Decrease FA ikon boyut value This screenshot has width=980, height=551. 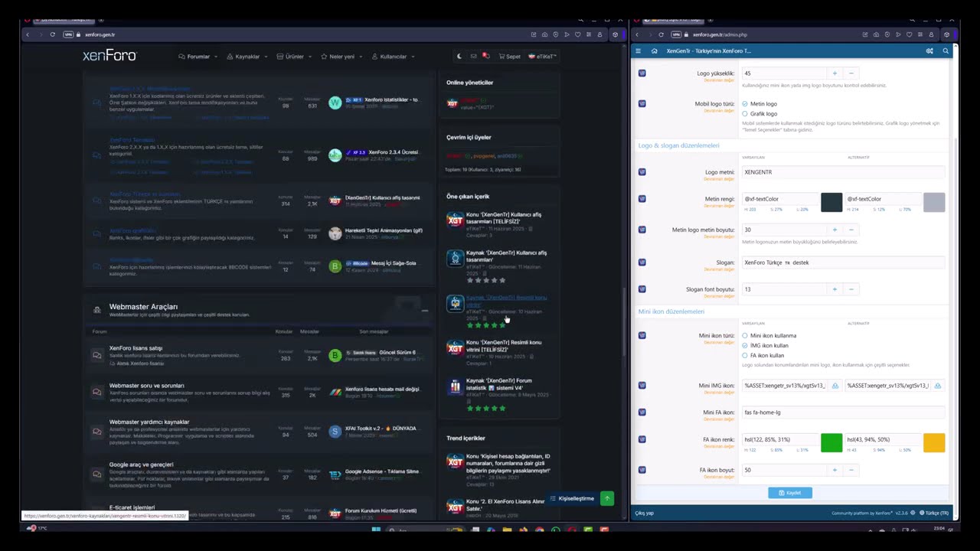(x=851, y=470)
